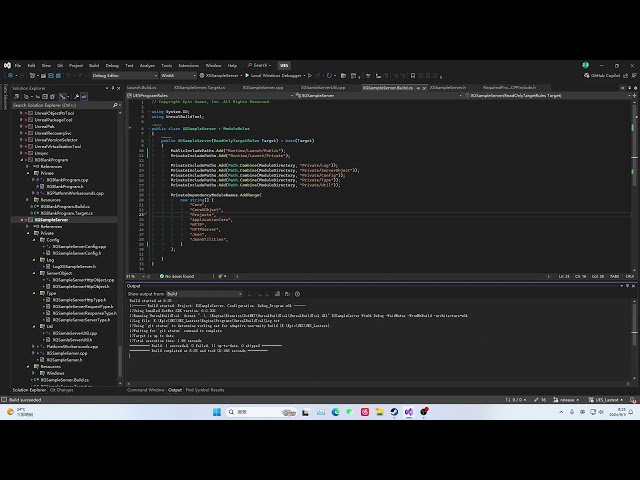Image resolution: width=640 pixels, height=480 pixels.
Task: Click the Solution Explorer home/switch views icon
Action: click(x=17, y=97)
